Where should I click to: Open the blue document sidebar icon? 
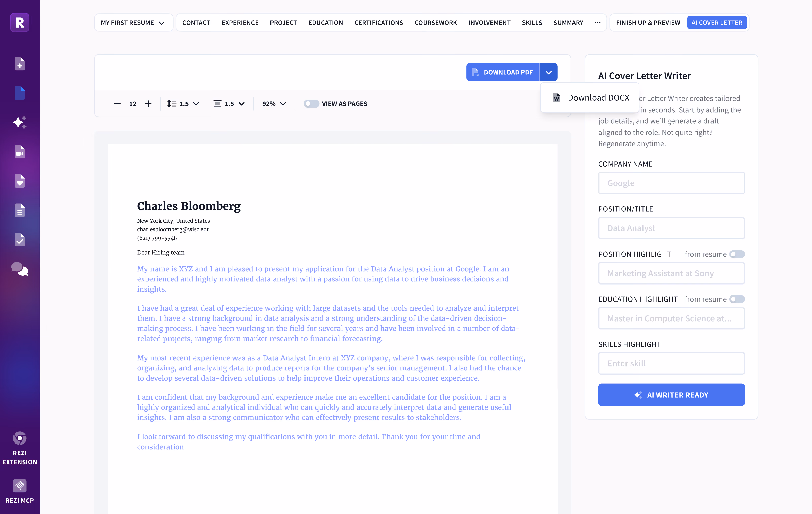click(20, 93)
